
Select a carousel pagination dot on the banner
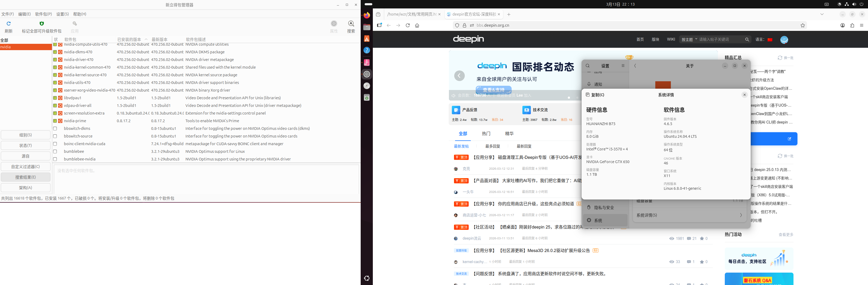[569, 98]
